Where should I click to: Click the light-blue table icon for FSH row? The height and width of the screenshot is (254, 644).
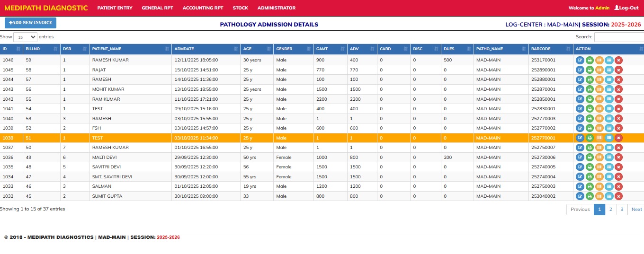[609, 128]
